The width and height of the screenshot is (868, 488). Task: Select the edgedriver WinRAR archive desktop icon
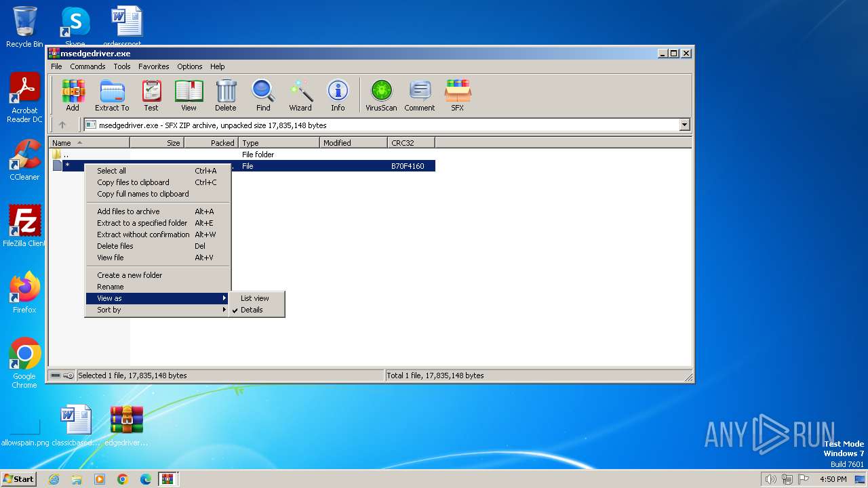point(127,426)
